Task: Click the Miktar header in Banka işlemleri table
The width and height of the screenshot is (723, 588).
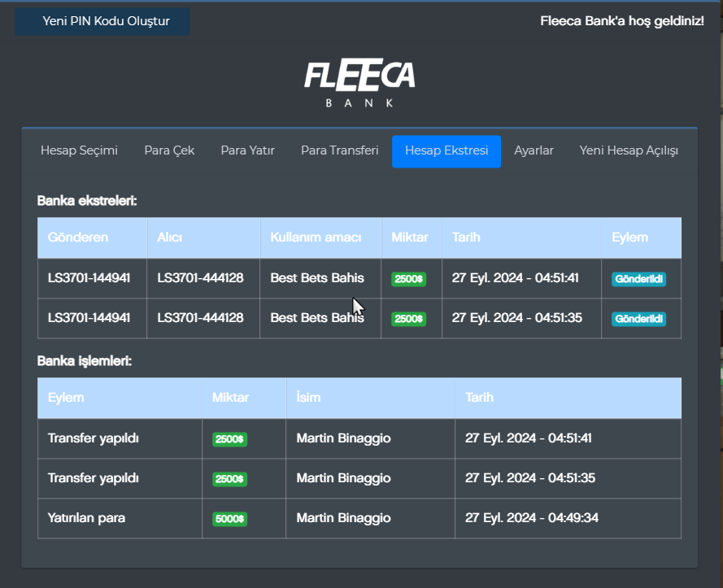Action: coord(230,398)
